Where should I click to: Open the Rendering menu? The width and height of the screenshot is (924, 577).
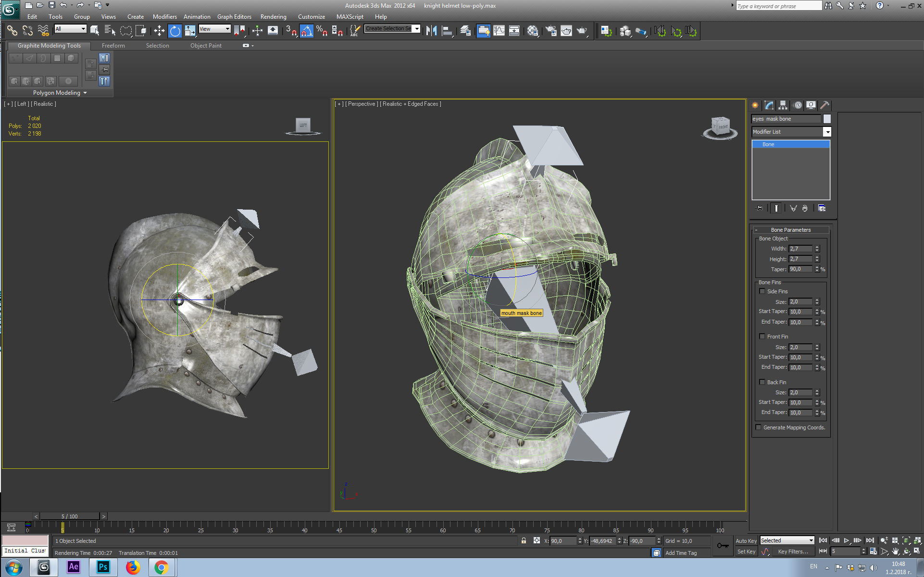[274, 17]
